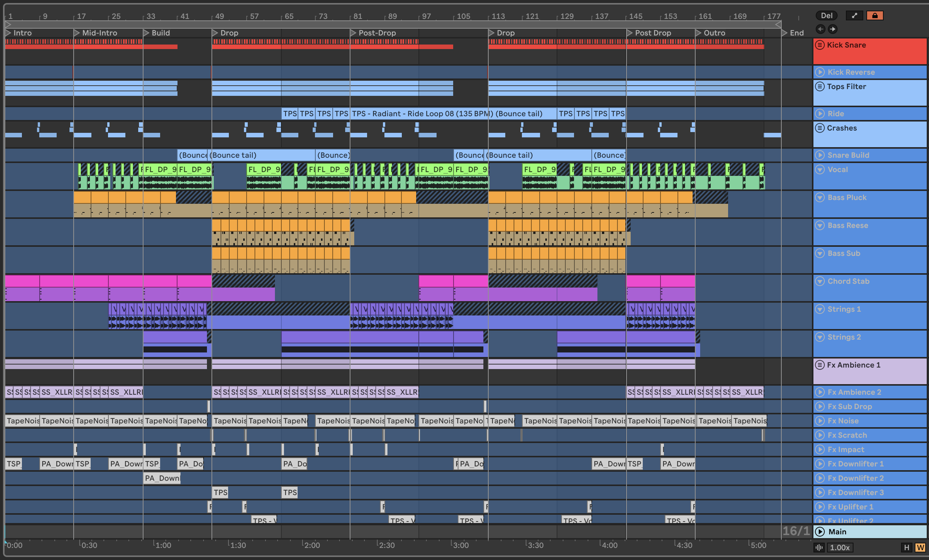The height and width of the screenshot is (560, 929).
Task: Unfold the Strings 2 track
Action: point(819,337)
